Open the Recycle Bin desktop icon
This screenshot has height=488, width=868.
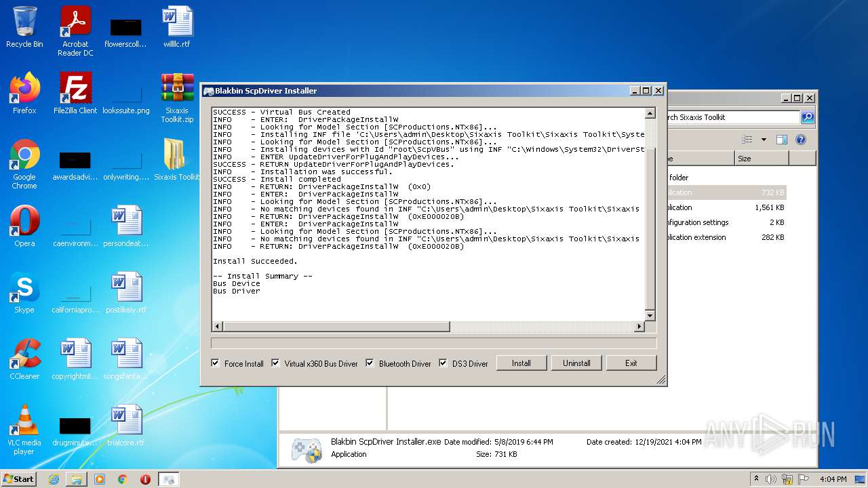click(24, 27)
